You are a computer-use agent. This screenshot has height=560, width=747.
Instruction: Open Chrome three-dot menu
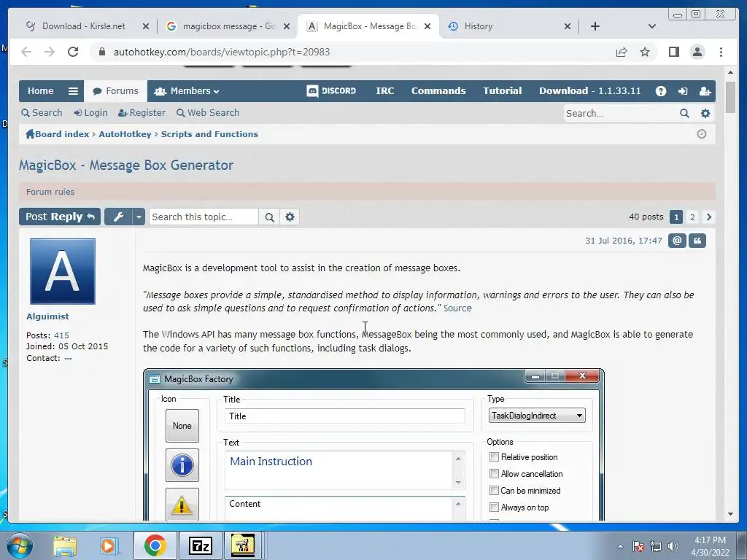click(x=721, y=52)
